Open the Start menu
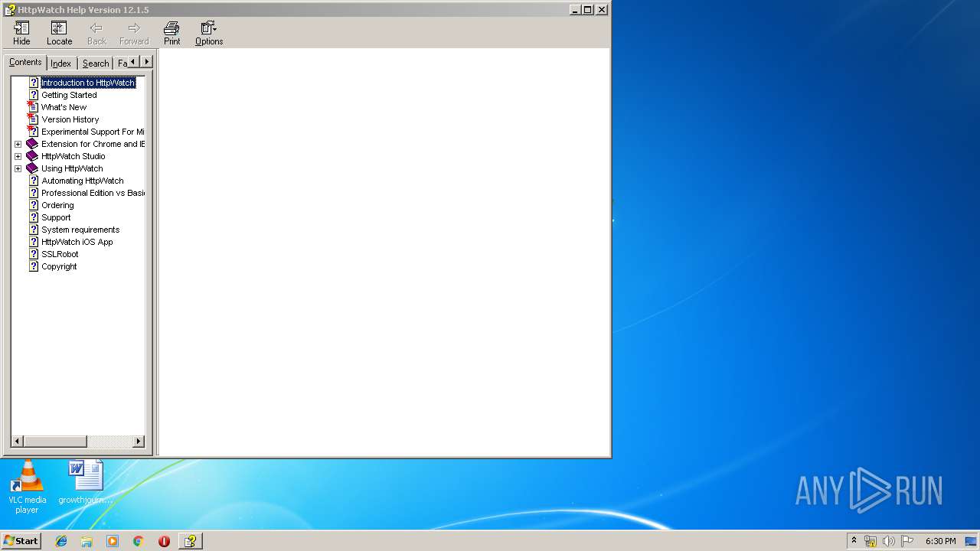980x551 pixels. [21, 541]
